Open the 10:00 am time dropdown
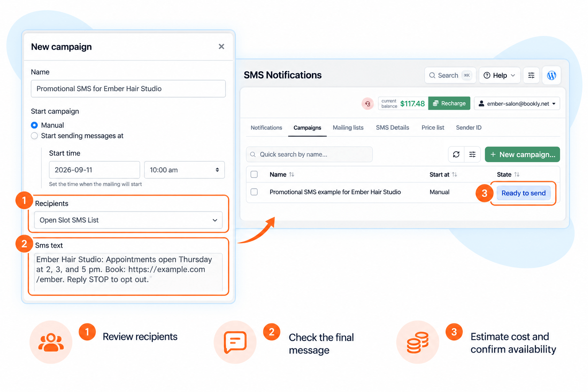588x392 pixels. click(x=184, y=170)
